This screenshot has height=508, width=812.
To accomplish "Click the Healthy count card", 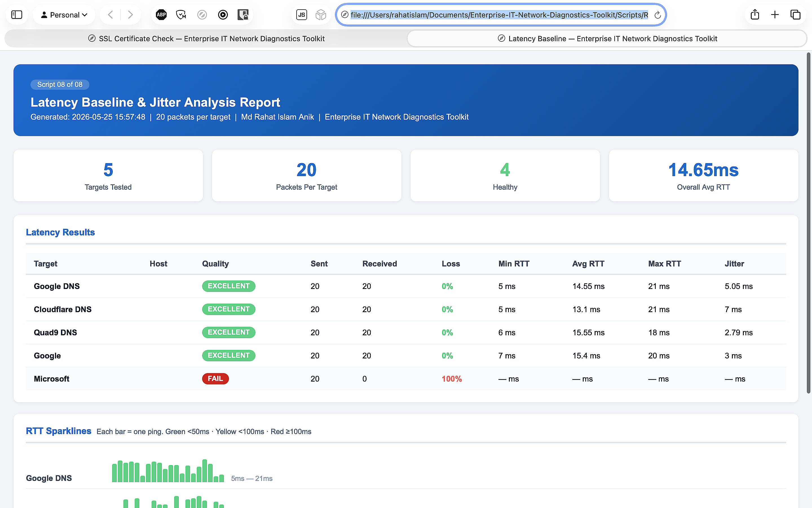I will click(x=505, y=176).
